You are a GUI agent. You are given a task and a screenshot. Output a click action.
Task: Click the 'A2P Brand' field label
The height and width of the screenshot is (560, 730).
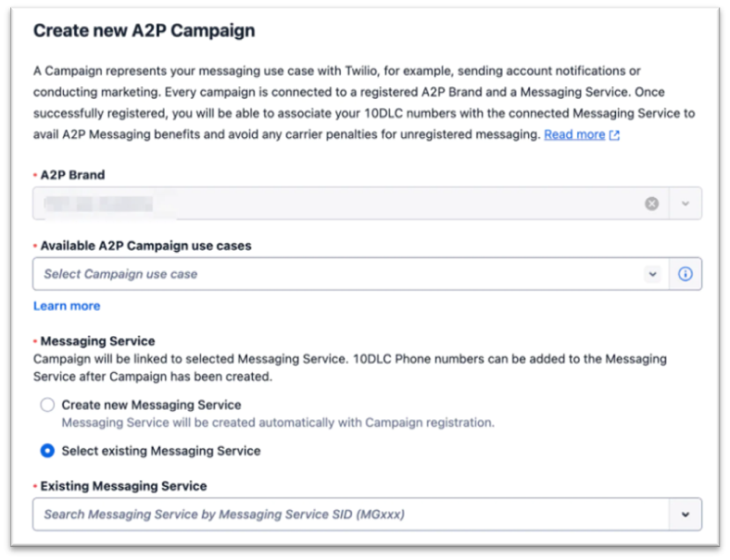pos(72,175)
